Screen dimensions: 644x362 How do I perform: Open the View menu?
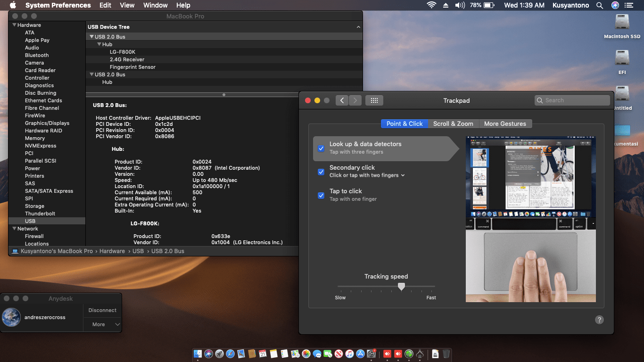coord(127,5)
